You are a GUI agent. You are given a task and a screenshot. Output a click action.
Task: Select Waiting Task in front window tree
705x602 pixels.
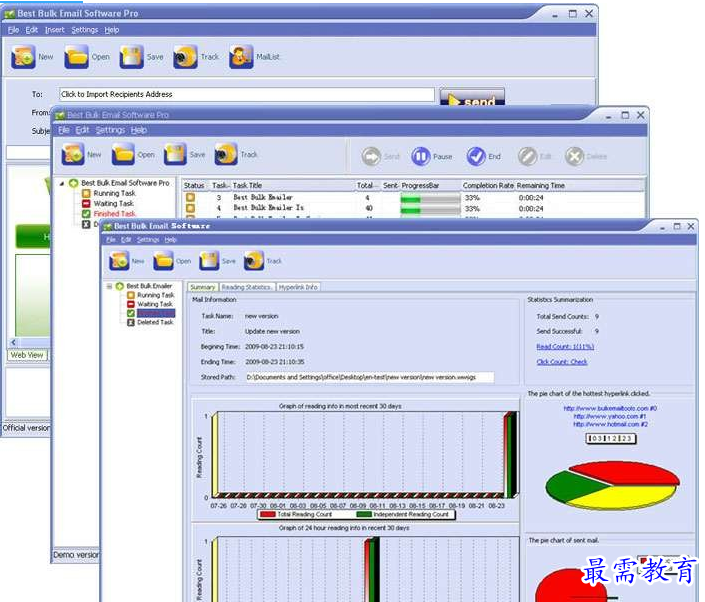coord(155,304)
